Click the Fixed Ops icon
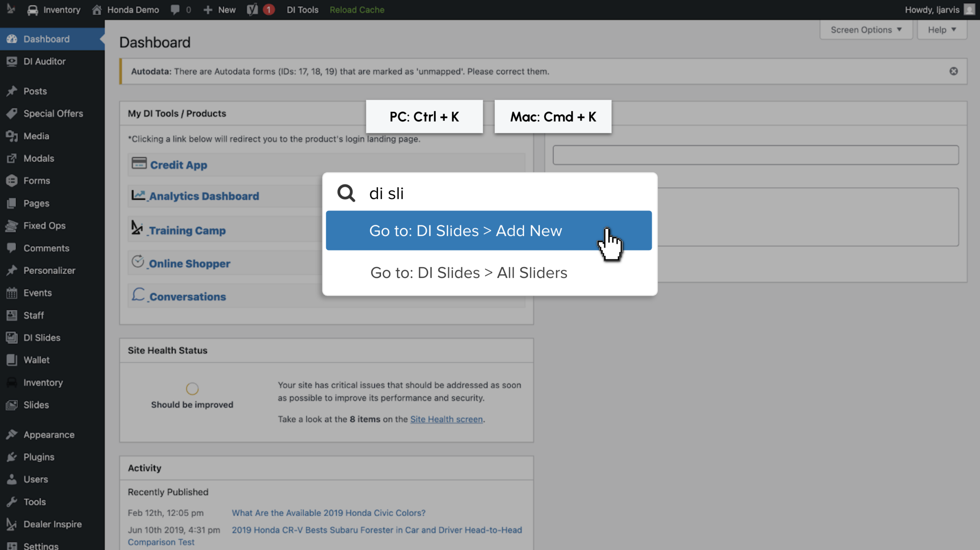This screenshot has width=980, height=550. pyautogui.click(x=12, y=225)
